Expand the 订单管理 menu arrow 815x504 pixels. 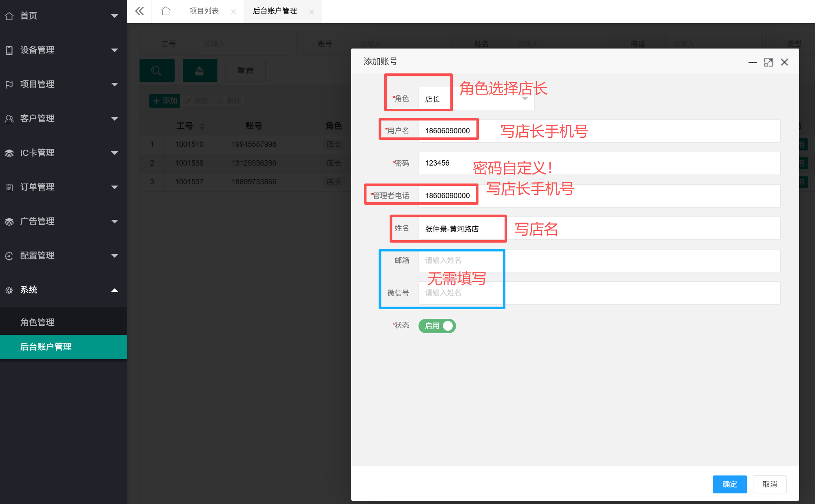pyautogui.click(x=115, y=187)
